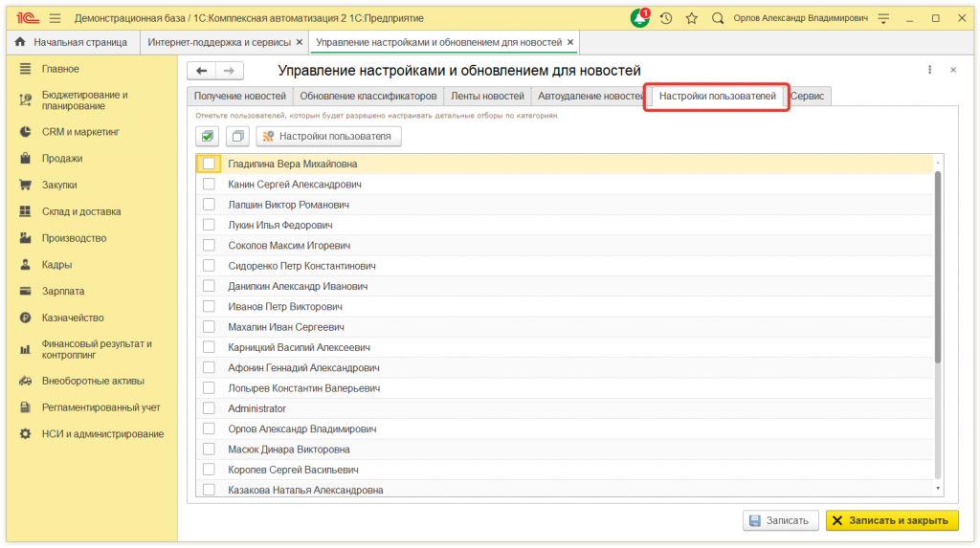Open the Получение новостей tab
980x548 pixels.
click(x=239, y=97)
